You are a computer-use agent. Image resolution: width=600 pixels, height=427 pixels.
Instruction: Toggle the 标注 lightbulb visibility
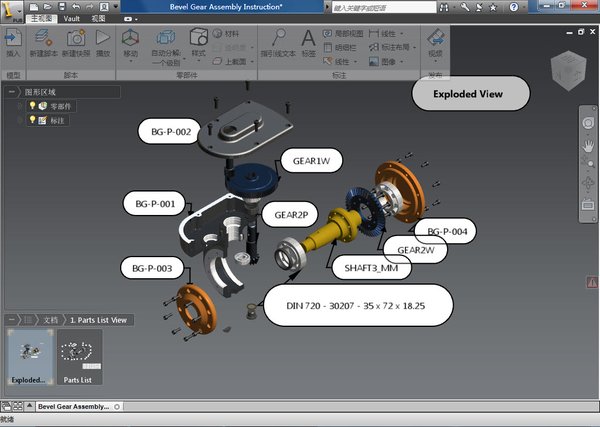(x=32, y=120)
